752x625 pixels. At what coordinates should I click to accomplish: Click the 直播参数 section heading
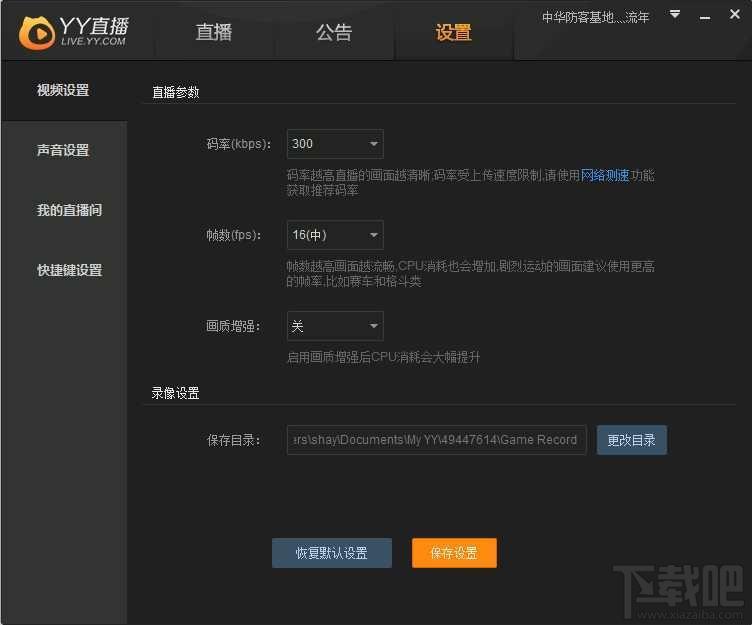click(176, 92)
